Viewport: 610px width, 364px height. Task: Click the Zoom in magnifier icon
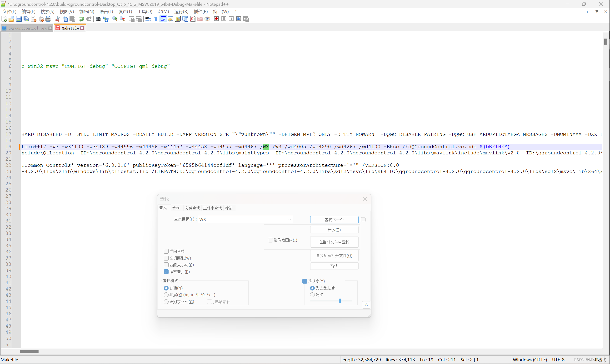[115, 19]
